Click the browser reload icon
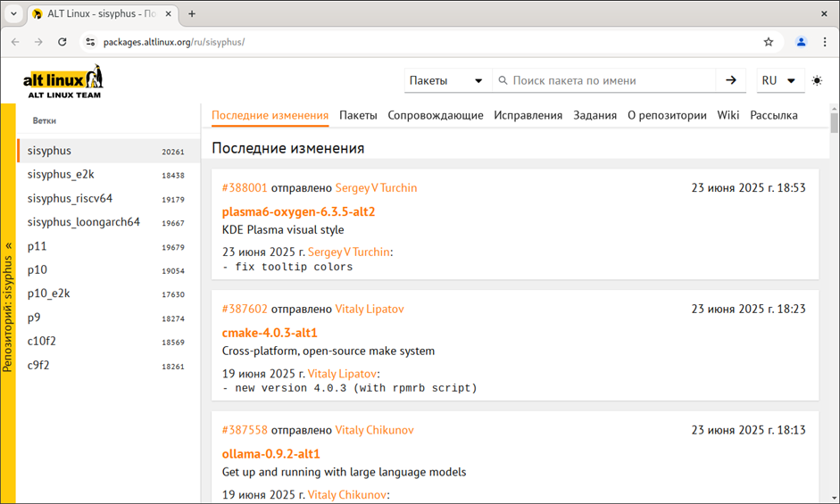This screenshot has height=504, width=840. [62, 42]
